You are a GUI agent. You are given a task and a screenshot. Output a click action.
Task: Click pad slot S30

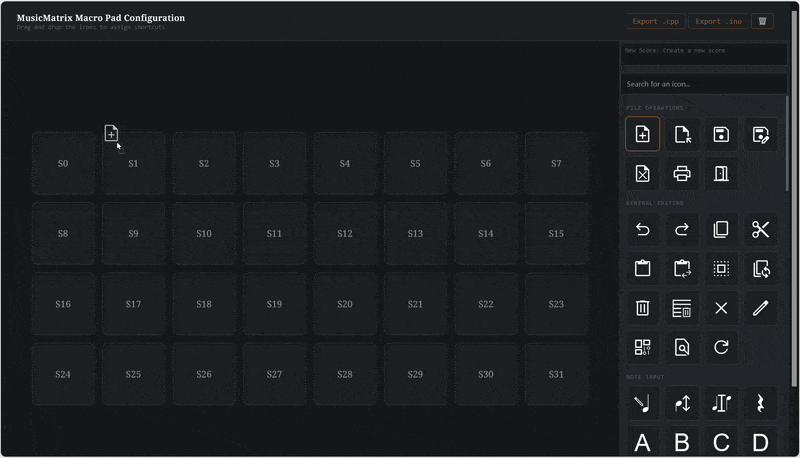486,374
